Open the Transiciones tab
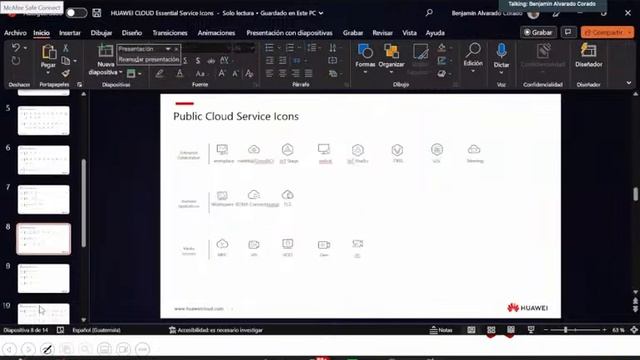This screenshot has height=360, width=640. [170, 33]
